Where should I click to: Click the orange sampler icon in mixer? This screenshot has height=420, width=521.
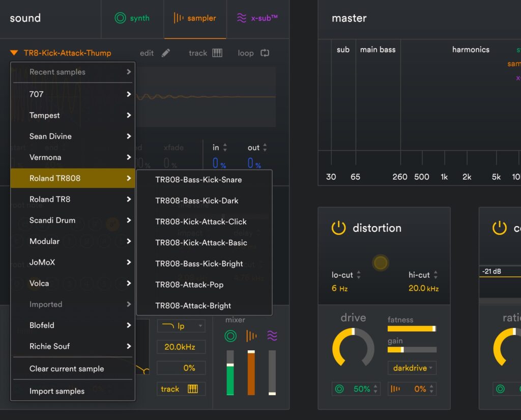pyautogui.click(x=251, y=336)
